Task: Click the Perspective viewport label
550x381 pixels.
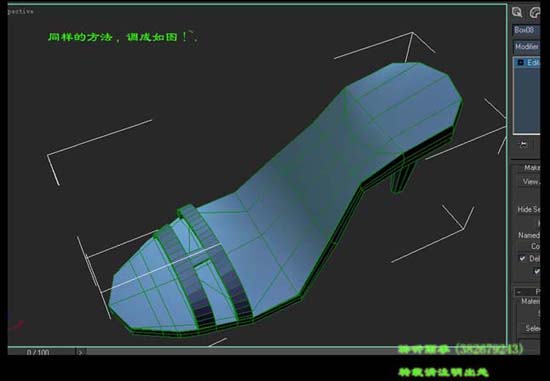Action: 21,12
